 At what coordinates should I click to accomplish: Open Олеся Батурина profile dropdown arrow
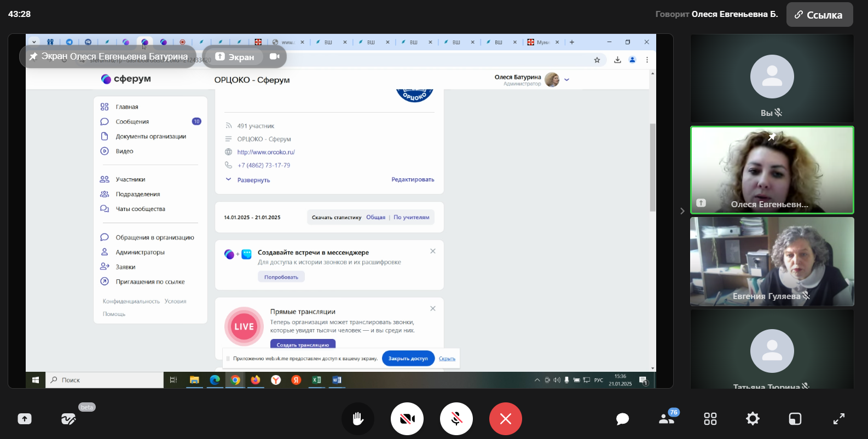tap(567, 80)
